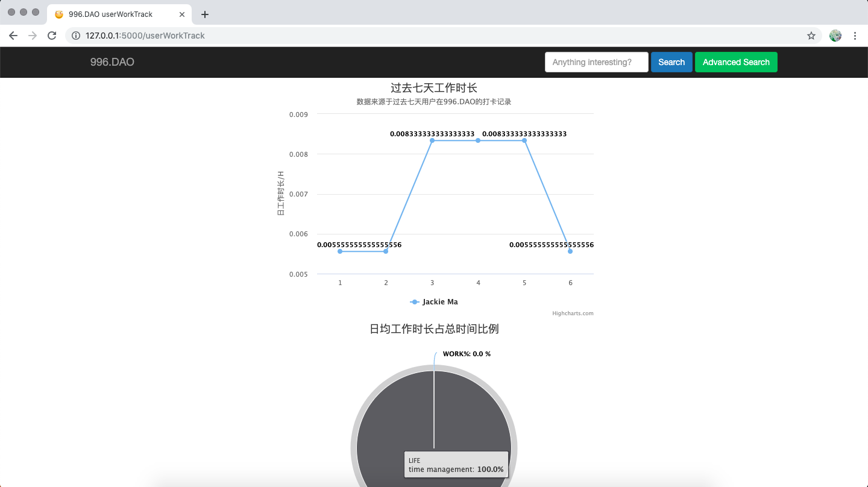Screen dimensions: 868x487
Task: Click the 0.008333 data label above day 5
Action: point(524,134)
